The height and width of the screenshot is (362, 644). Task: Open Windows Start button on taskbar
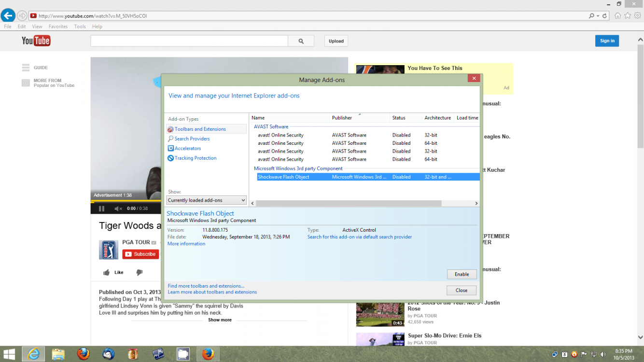[x=9, y=354]
